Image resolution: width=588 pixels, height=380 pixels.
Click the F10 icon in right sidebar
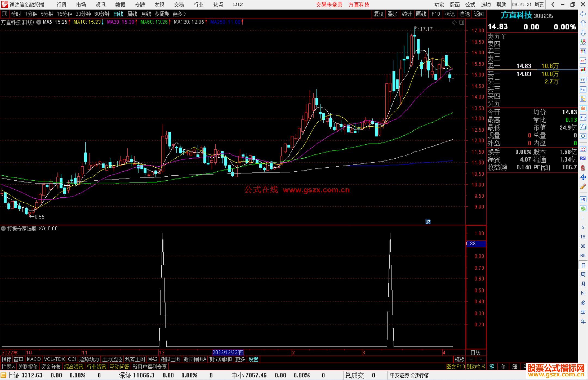click(583, 89)
